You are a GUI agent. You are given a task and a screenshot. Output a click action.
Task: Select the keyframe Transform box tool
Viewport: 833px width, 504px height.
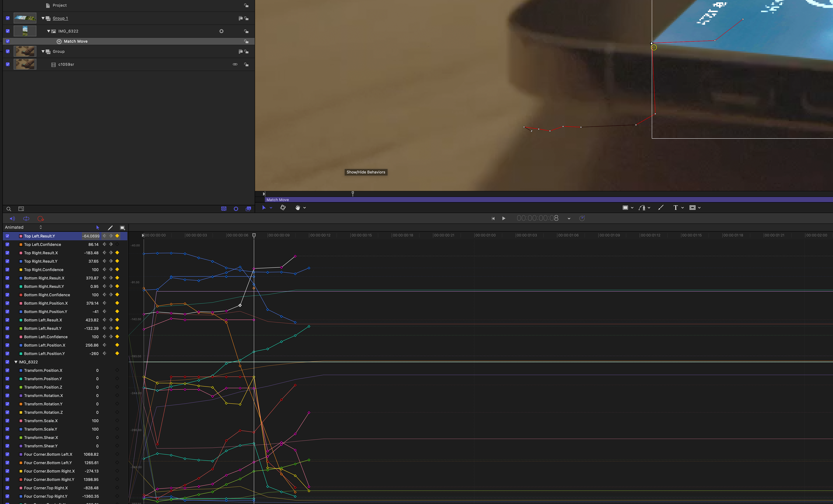(x=122, y=228)
